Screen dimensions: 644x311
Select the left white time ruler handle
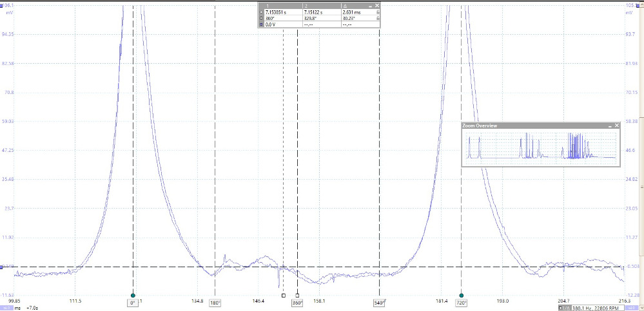tap(283, 296)
